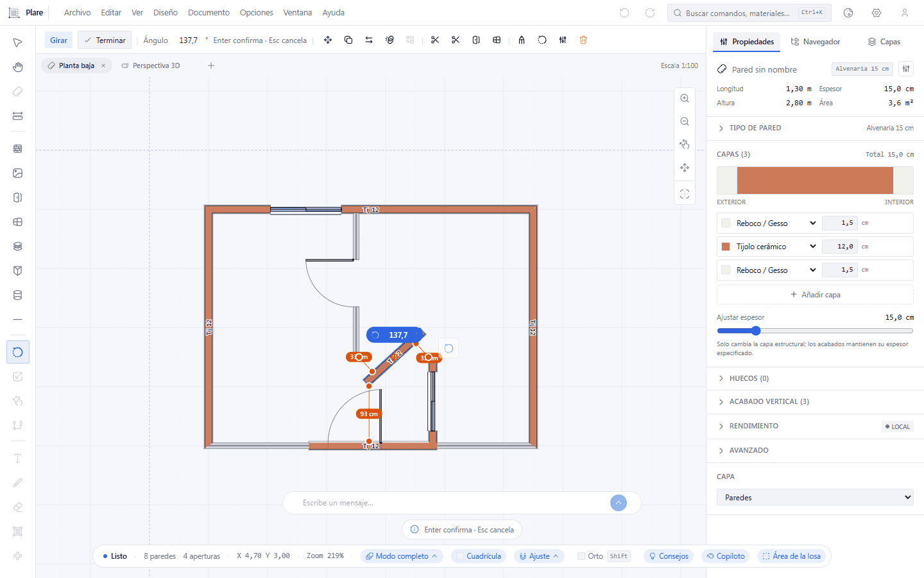Click the orange delete trash icon
Image resolution: width=924 pixels, height=578 pixels.
click(x=583, y=40)
